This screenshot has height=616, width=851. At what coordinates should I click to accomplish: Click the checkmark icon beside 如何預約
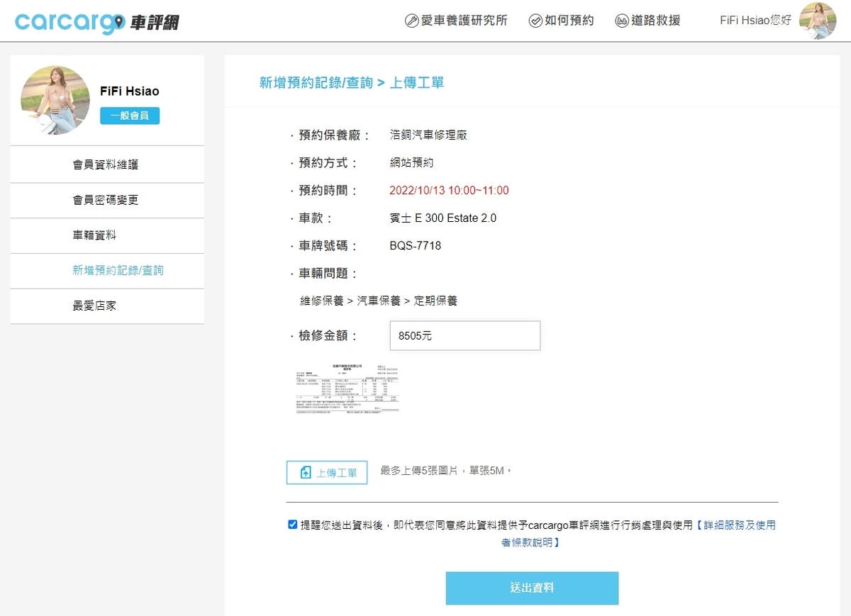[x=535, y=21]
